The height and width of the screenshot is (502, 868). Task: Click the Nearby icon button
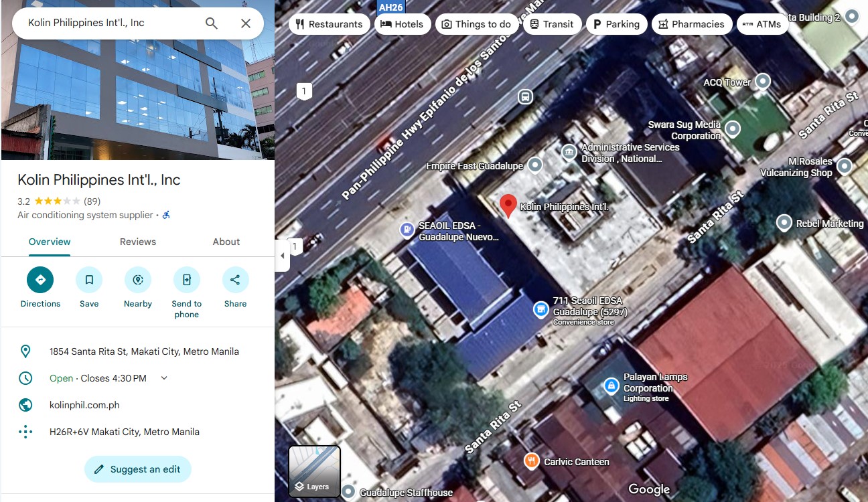(x=138, y=280)
